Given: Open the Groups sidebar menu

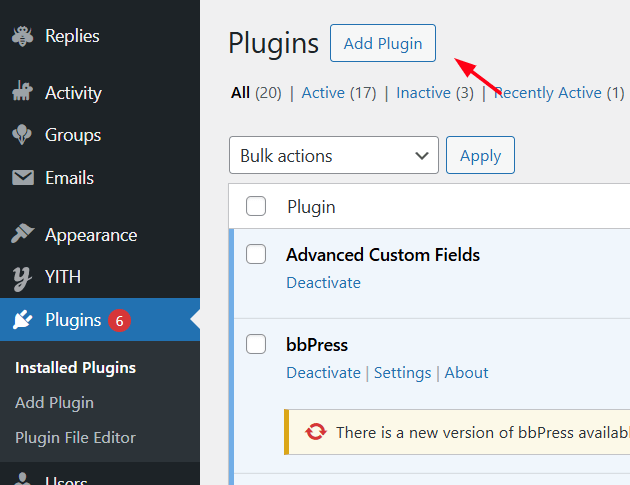Looking at the screenshot, I should point(100,135).
